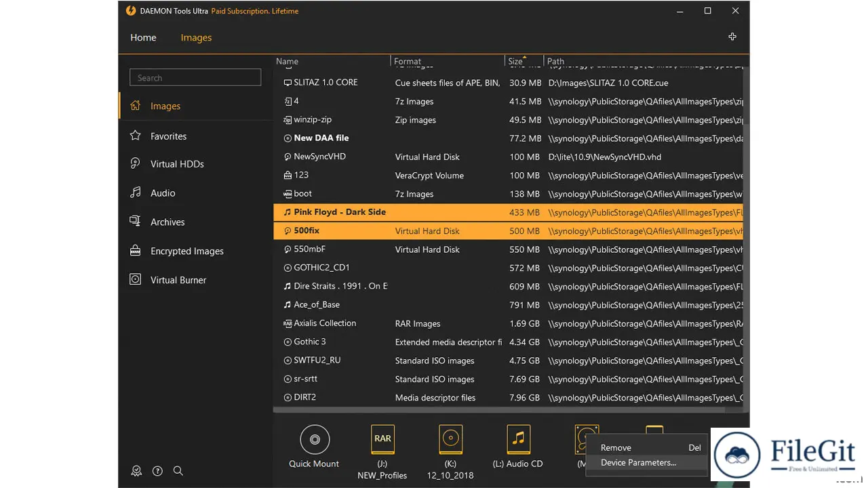Click the RAR icon beside Axialis Collection
The height and width of the screenshot is (488, 868).
pos(288,324)
